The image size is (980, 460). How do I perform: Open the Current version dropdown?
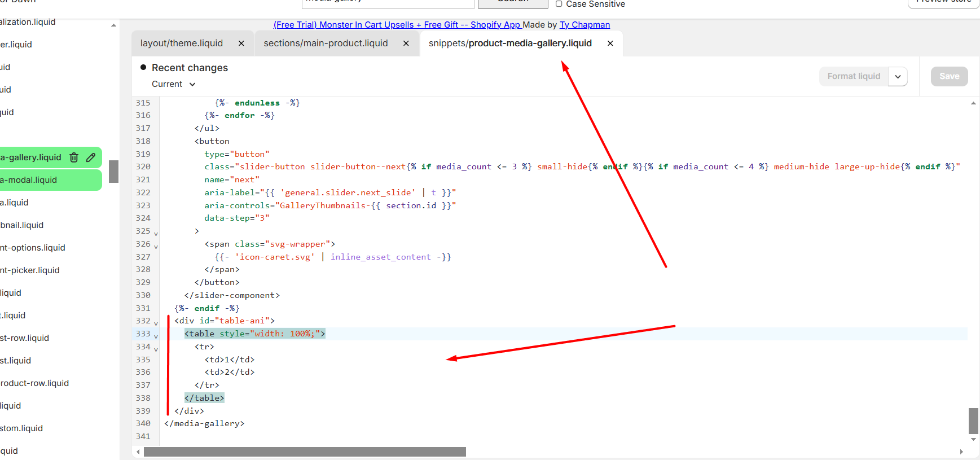pyautogui.click(x=174, y=84)
